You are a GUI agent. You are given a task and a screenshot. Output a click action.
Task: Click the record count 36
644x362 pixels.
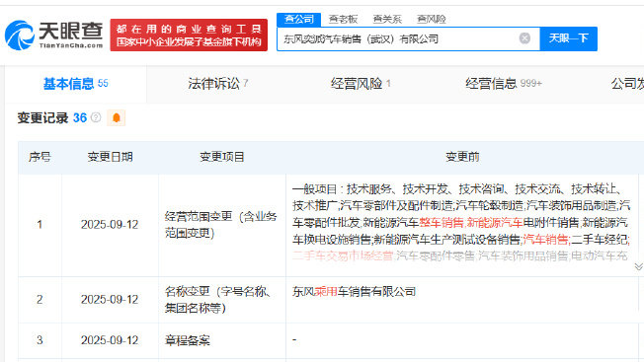click(80, 118)
